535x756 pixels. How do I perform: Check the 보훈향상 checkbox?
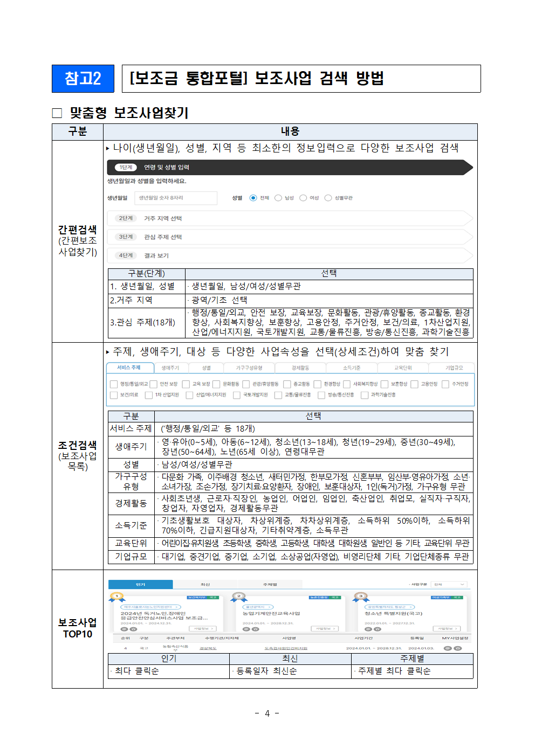[x=385, y=384]
